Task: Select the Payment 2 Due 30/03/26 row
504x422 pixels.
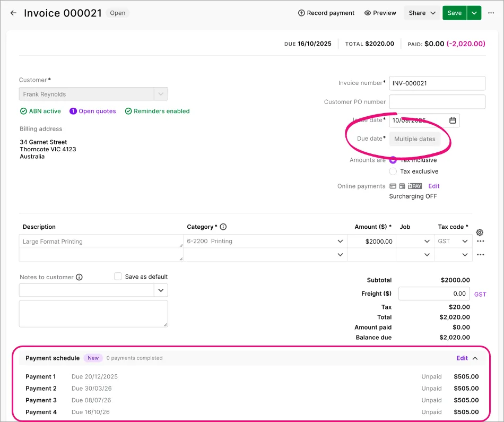Action: pyautogui.click(x=252, y=389)
